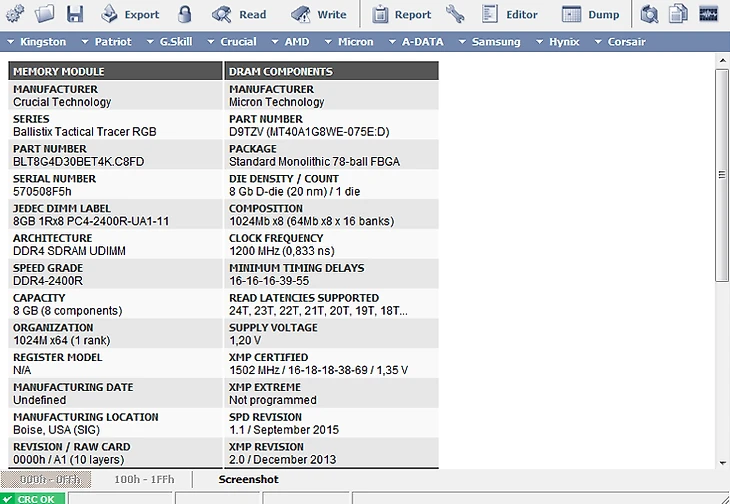Viewport: 730px width, 504px height.
Task: Click the 2.0 / December 2013 value
Action: click(x=283, y=460)
